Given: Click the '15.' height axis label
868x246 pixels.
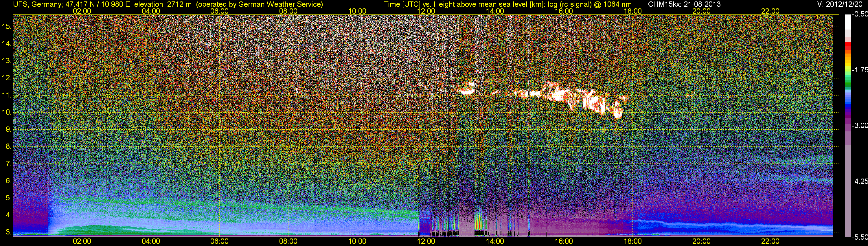Looking at the screenshot, I should [7, 26].
